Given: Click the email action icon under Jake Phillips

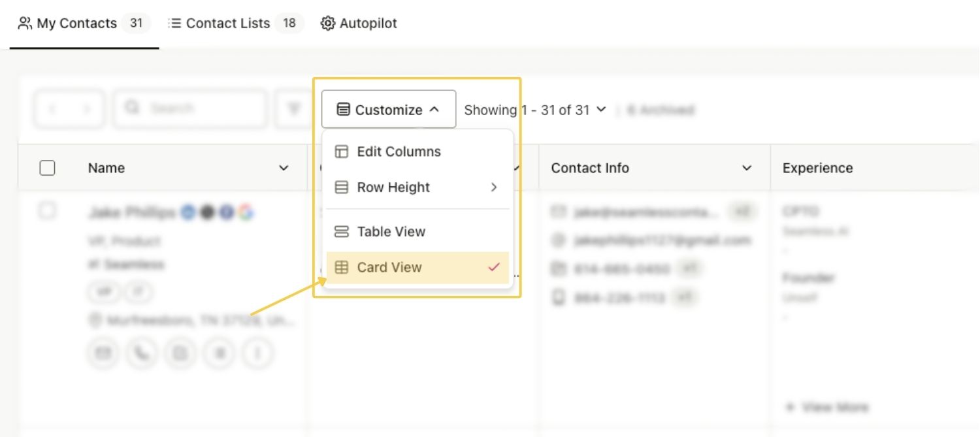Looking at the screenshot, I should click(x=103, y=353).
